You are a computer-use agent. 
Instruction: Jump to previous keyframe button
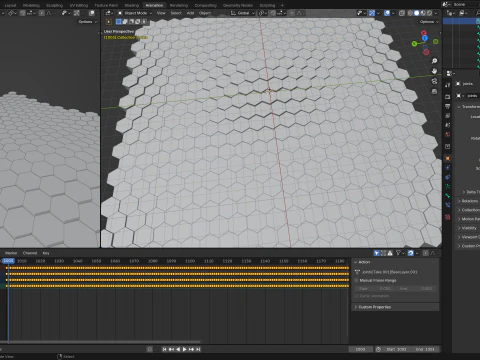pos(171,349)
